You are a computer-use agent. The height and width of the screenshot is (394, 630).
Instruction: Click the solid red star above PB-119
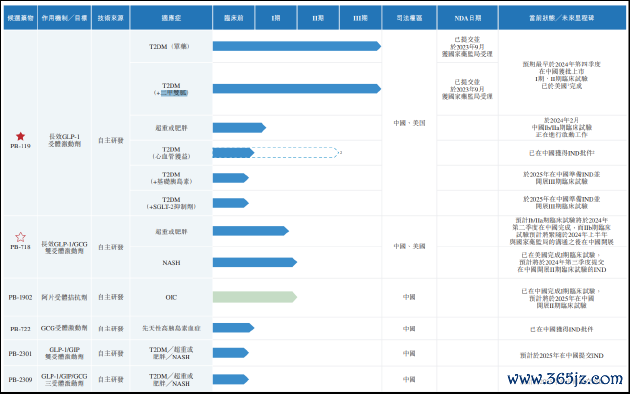click(x=20, y=136)
